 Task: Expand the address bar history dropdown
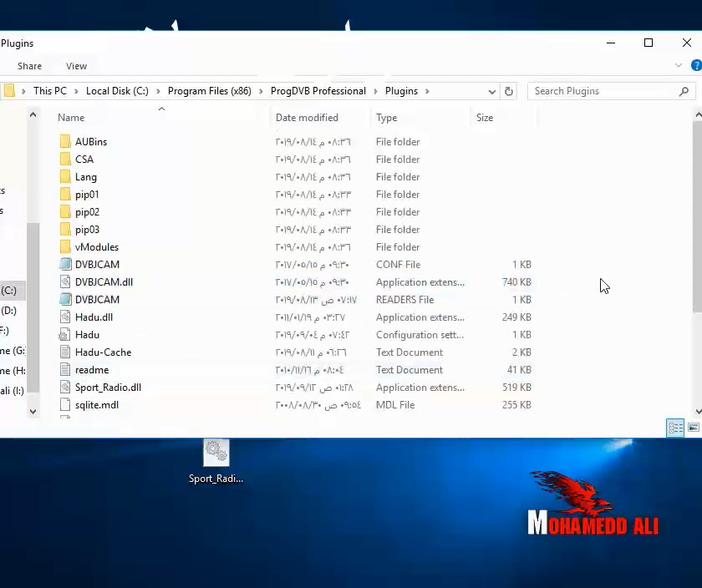pyautogui.click(x=492, y=91)
